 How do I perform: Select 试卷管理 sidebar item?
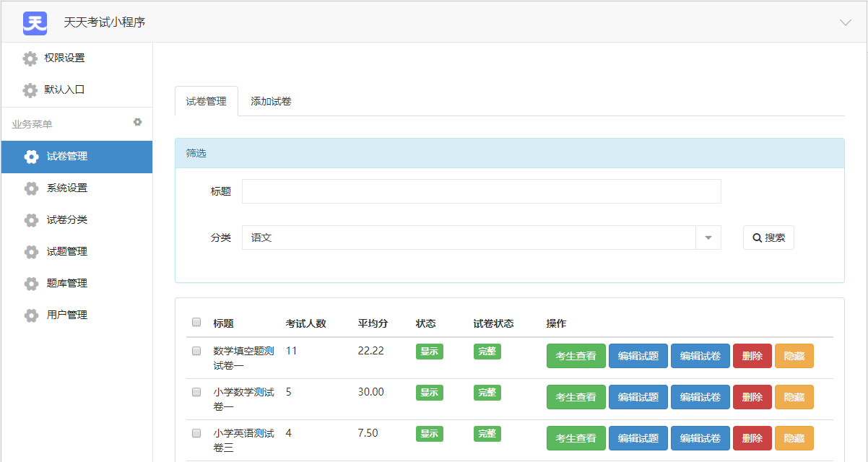(77, 156)
